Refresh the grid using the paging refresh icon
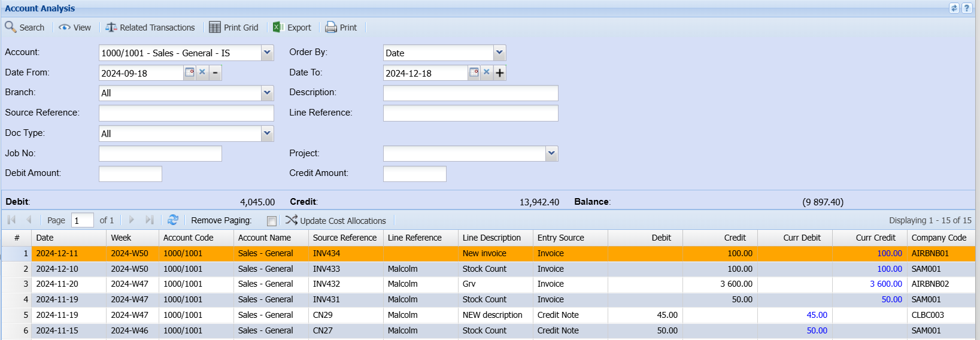980x340 pixels. pyautogui.click(x=173, y=220)
